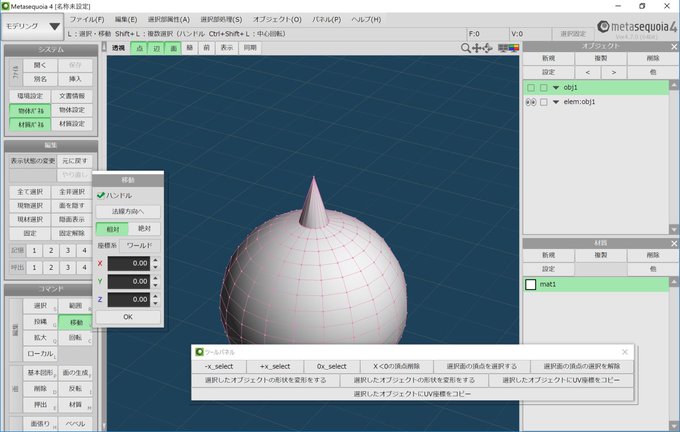Close the ツールパネル window
Image resolution: width=680 pixels, height=432 pixels.
624,352
